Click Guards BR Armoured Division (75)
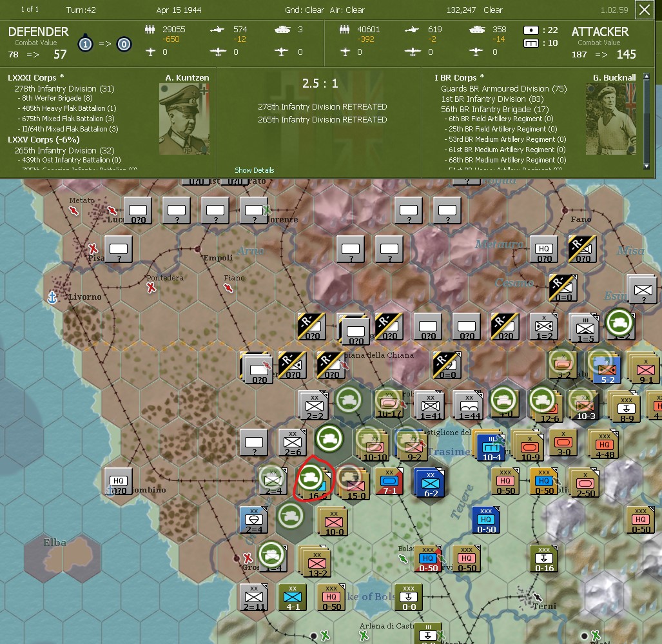 503,89
